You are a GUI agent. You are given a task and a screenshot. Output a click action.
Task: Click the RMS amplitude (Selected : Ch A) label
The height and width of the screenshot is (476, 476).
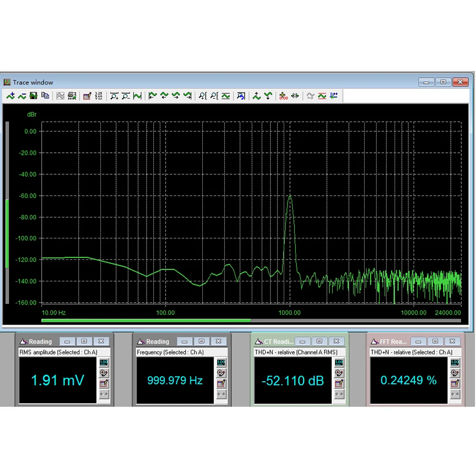coord(58,352)
